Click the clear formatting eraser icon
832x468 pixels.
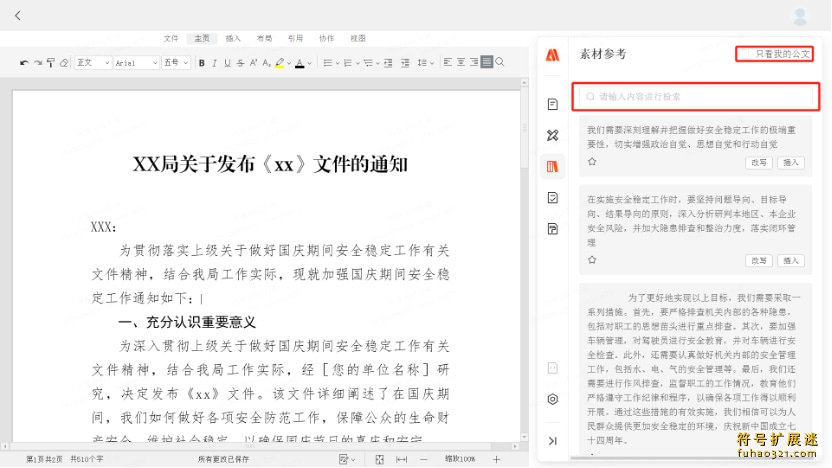pyautogui.click(x=64, y=63)
